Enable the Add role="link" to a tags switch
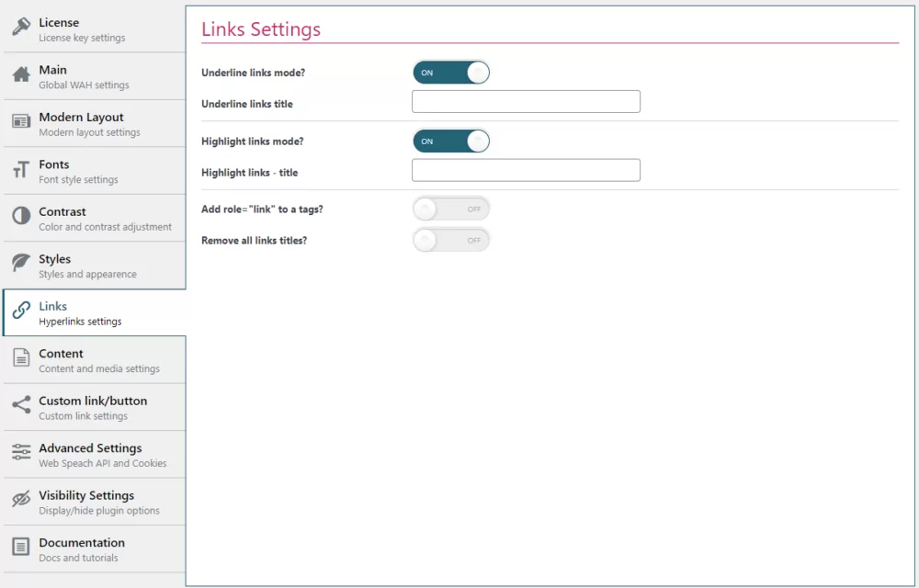This screenshot has width=919, height=588. (x=451, y=209)
